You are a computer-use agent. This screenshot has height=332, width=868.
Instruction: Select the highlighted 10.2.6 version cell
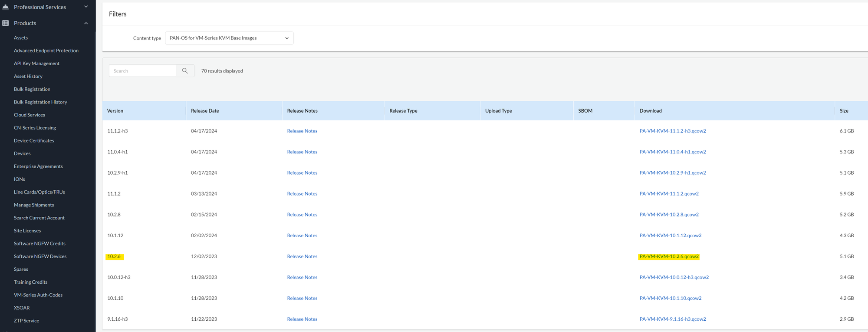(x=114, y=256)
